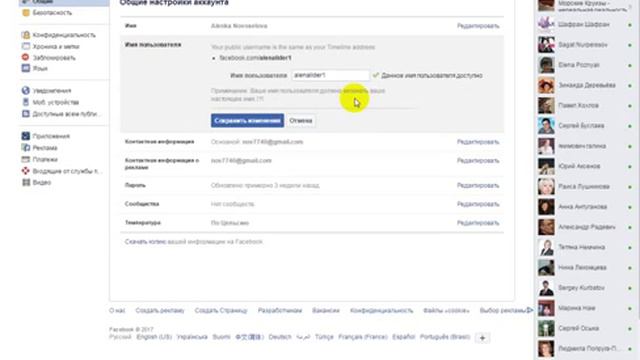Open Заблокировать settings section

(54, 58)
